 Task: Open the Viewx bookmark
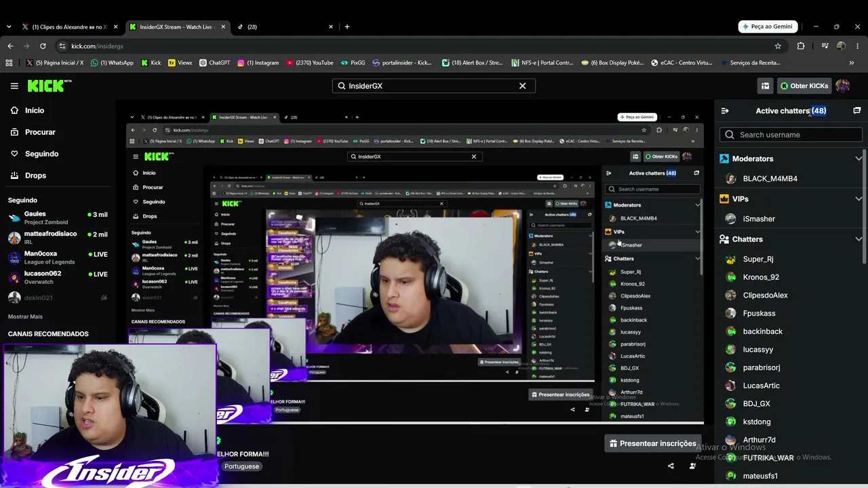180,63
